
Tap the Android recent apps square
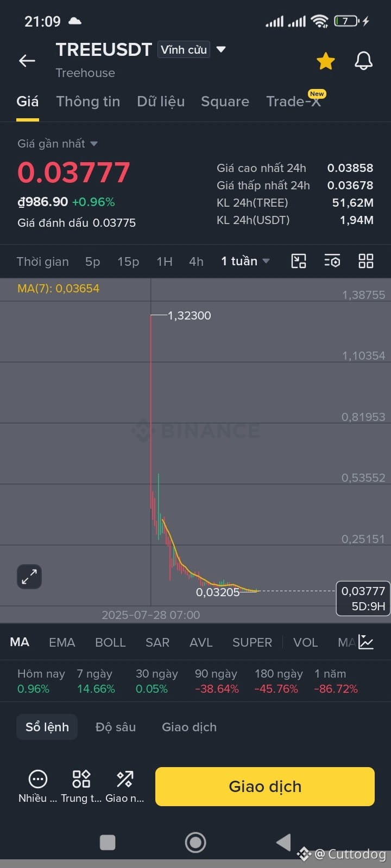(x=108, y=843)
